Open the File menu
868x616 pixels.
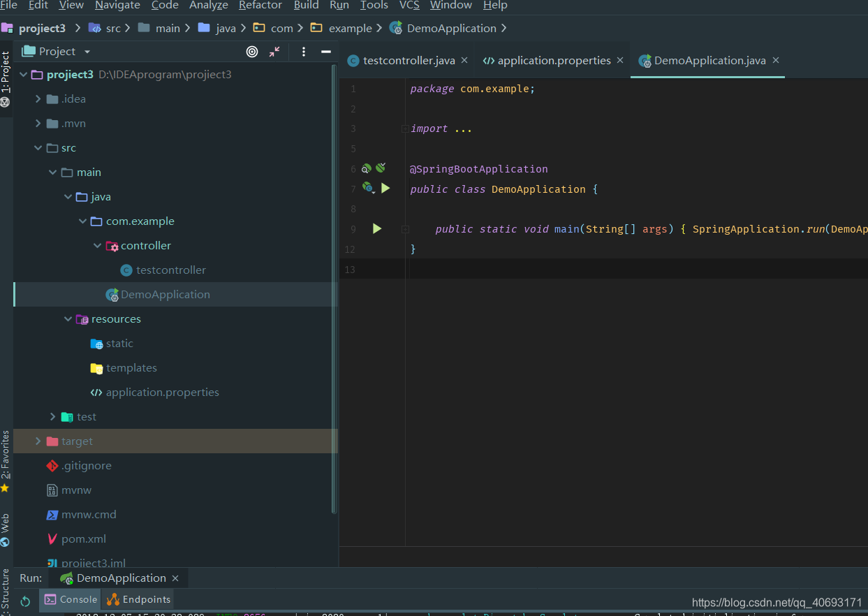(9, 6)
